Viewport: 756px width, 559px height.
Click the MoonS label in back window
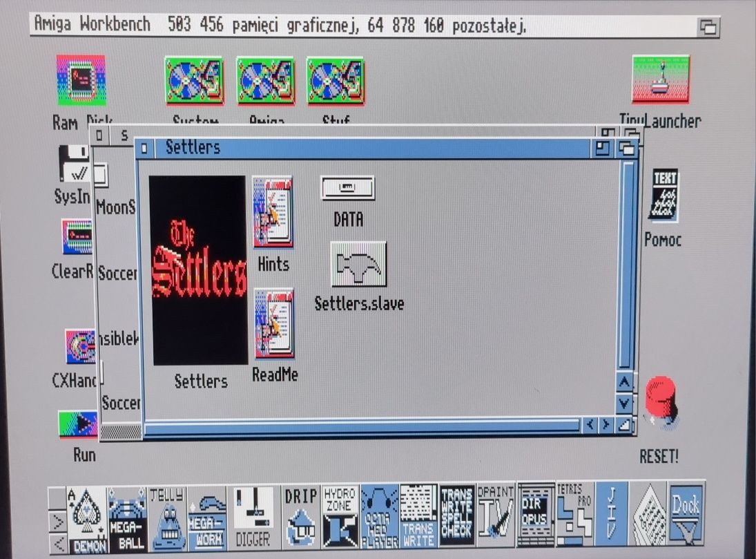point(116,207)
